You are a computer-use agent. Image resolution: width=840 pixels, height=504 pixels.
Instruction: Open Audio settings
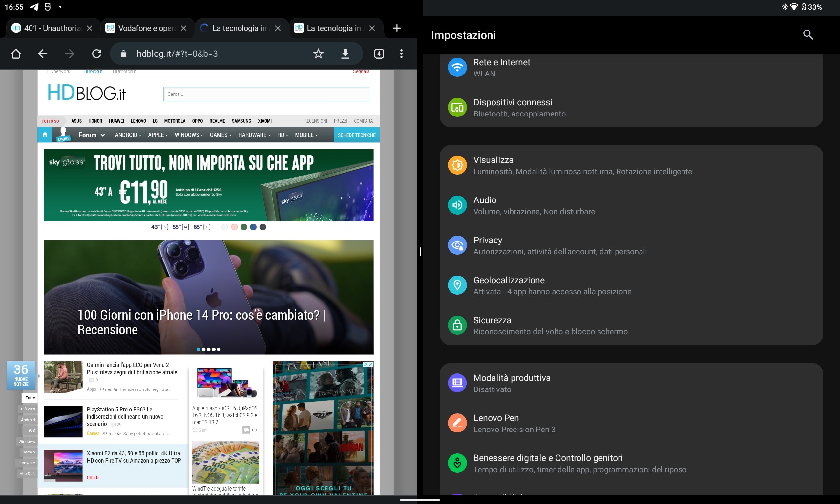631,205
